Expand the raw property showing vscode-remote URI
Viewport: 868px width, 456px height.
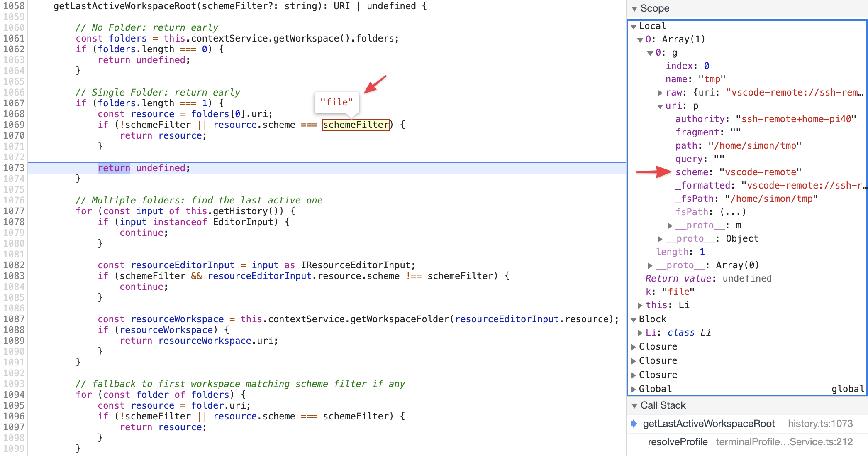[x=660, y=92]
